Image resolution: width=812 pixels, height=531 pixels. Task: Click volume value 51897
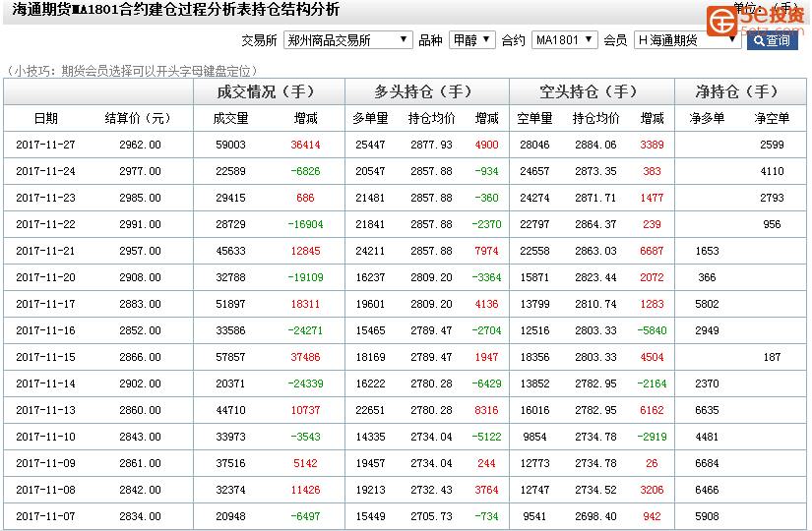click(230, 304)
